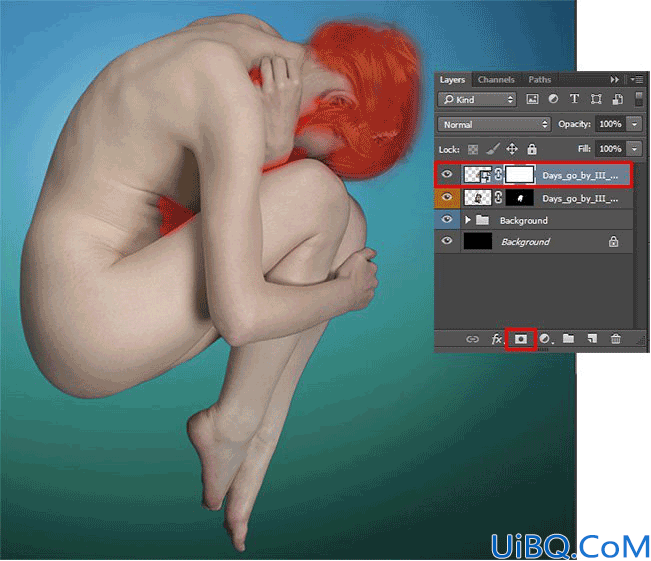Select the Background group row
651x561 pixels.
tap(534, 220)
